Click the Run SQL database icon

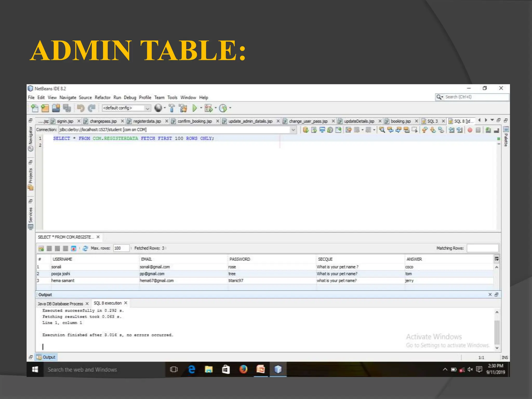pyautogui.click(x=305, y=130)
